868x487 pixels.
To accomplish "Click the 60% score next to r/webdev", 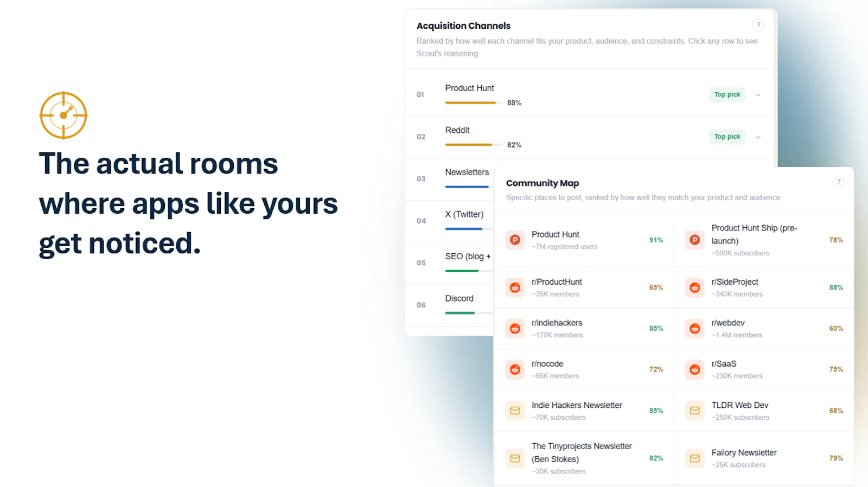I will pos(836,329).
